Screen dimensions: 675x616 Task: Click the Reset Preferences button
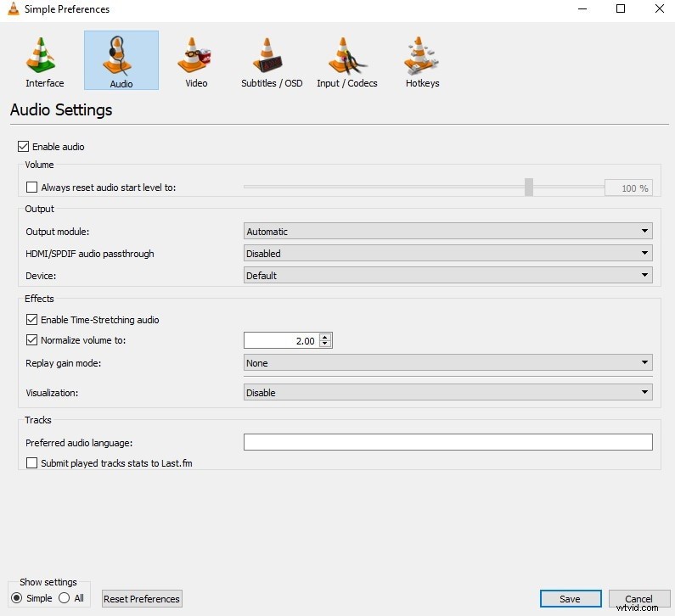142,599
